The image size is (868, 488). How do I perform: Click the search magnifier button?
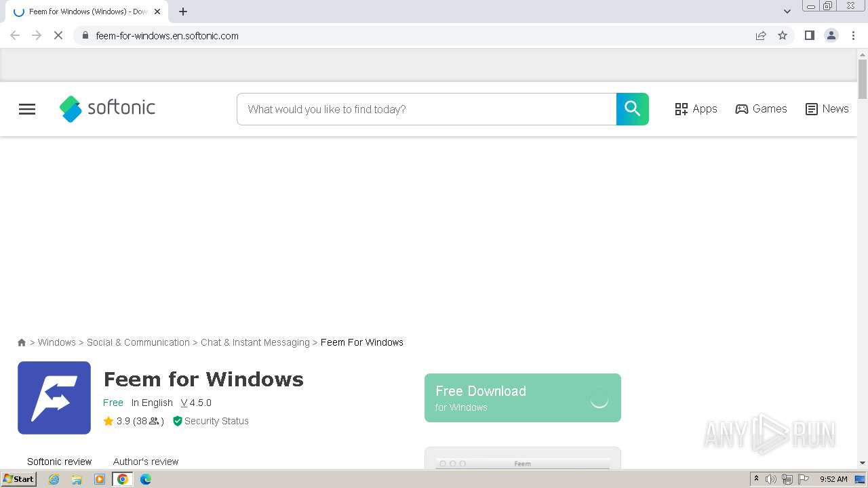point(633,109)
